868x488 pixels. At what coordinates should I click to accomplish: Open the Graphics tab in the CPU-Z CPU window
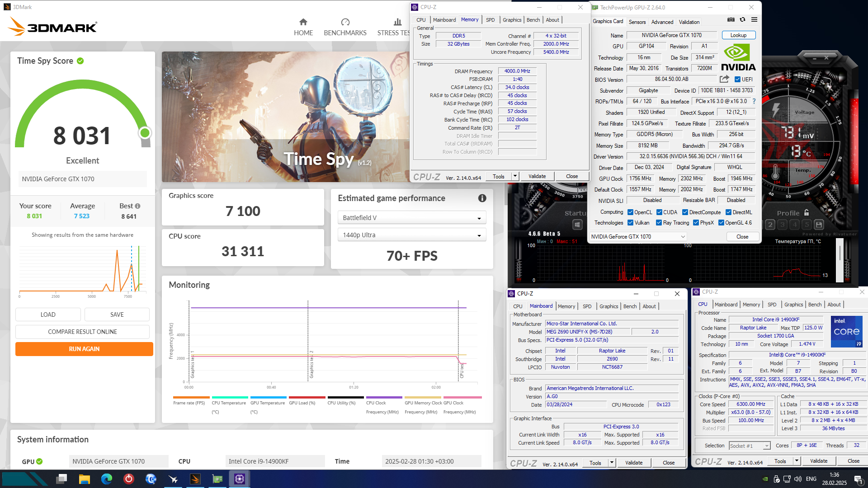(x=793, y=305)
